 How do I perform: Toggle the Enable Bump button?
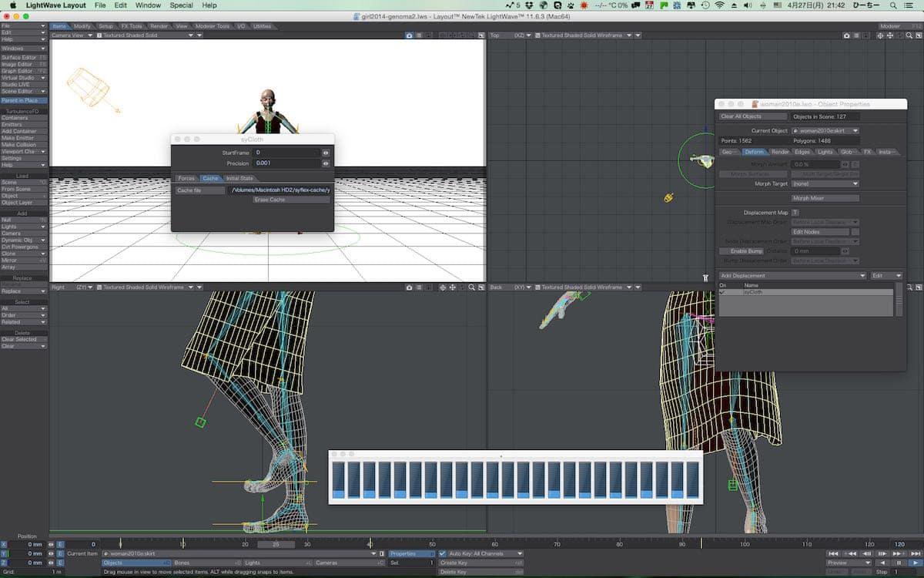[741, 251]
